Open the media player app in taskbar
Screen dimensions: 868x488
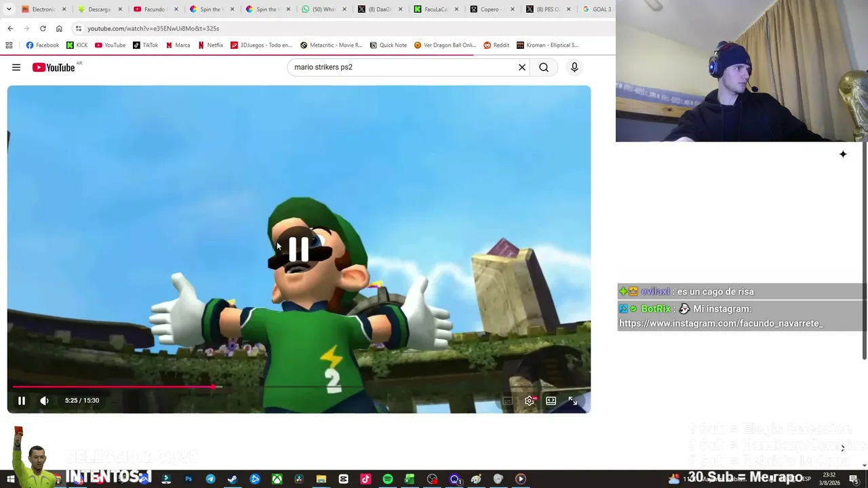(x=521, y=479)
